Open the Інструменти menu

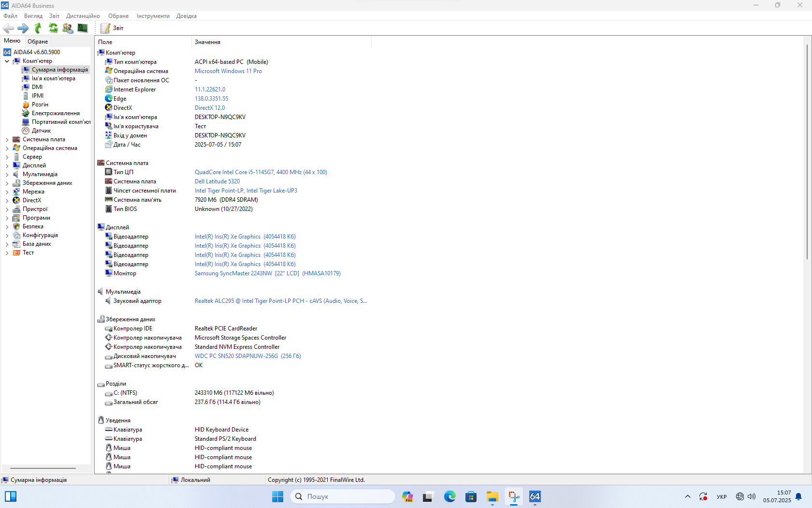(153, 16)
